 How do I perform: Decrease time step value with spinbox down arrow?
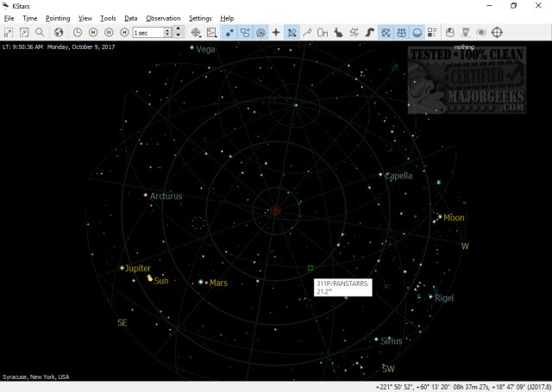[168, 35]
